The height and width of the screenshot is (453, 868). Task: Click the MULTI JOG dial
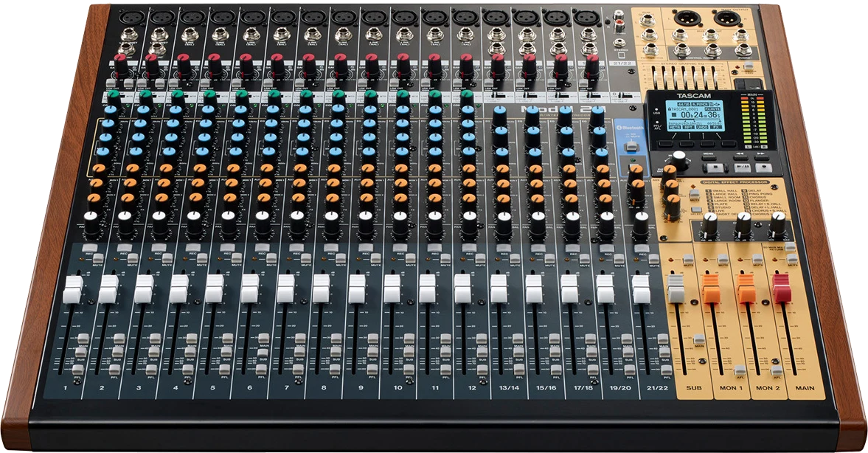pyautogui.click(x=681, y=162)
